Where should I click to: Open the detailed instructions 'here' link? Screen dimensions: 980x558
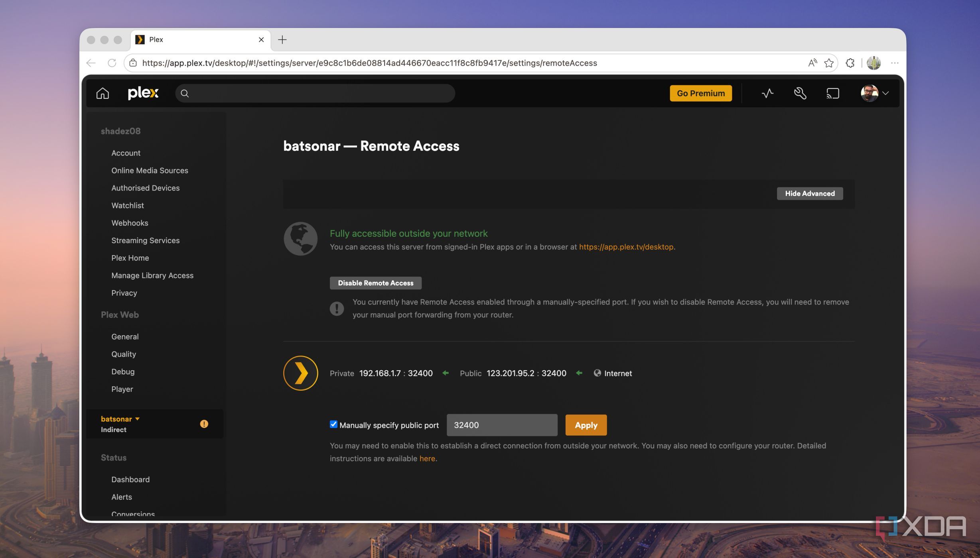point(427,458)
